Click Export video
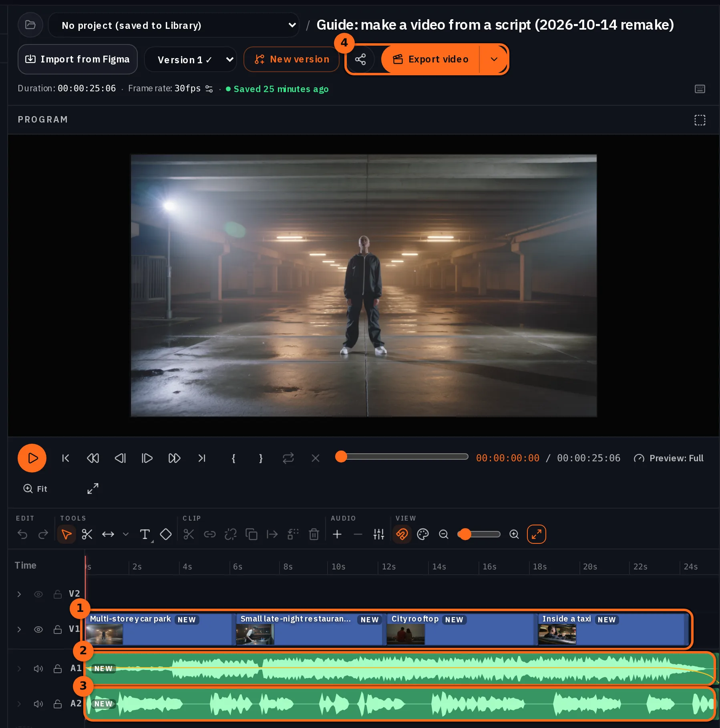Image resolution: width=720 pixels, height=728 pixels. 430,59
